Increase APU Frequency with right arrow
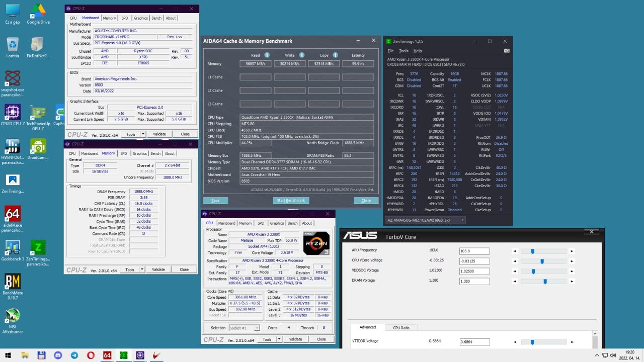The width and height of the screenshot is (644, 362). (572, 251)
